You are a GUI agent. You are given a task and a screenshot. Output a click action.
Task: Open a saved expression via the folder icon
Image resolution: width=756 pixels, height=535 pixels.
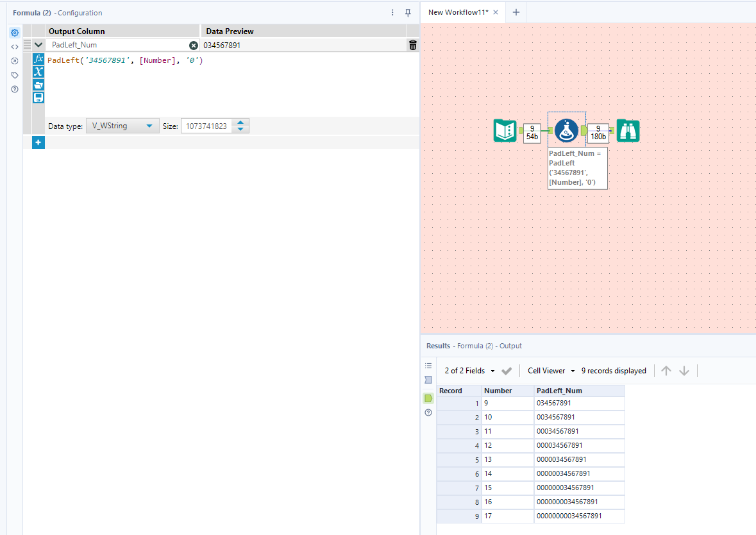pyautogui.click(x=38, y=85)
